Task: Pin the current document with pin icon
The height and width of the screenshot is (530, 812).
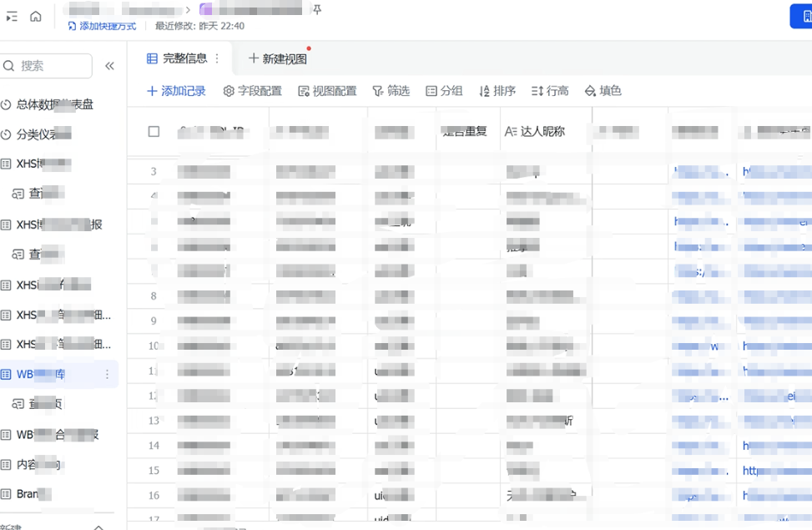Action: pyautogui.click(x=317, y=9)
